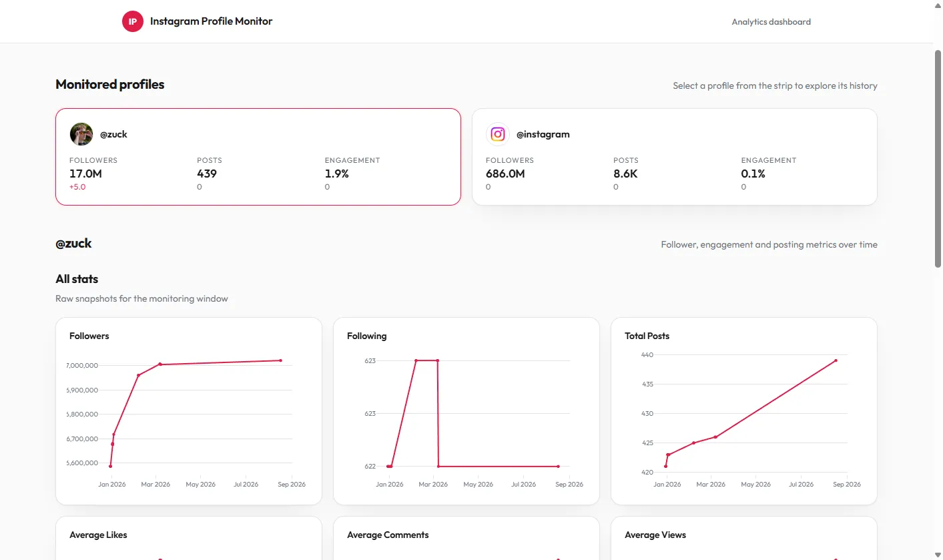Click the 17.0M followers value
Viewport: 943px width, 560px height.
click(x=85, y=174)
